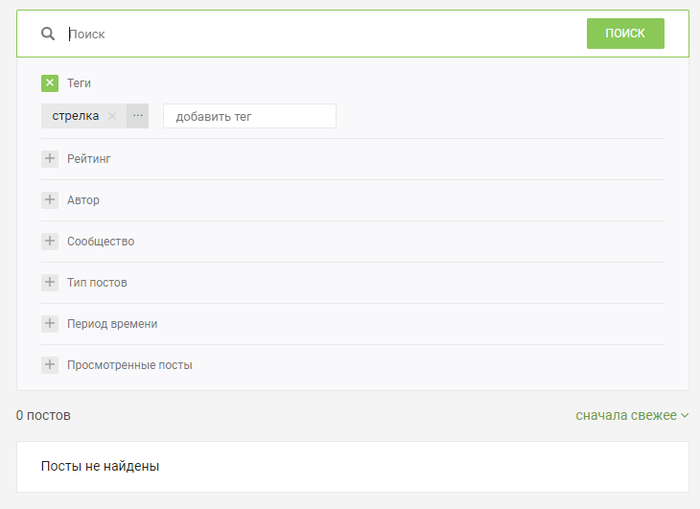Click the Теги section label
This screenshot has width=700, height=509.
[x=79, y=83]
